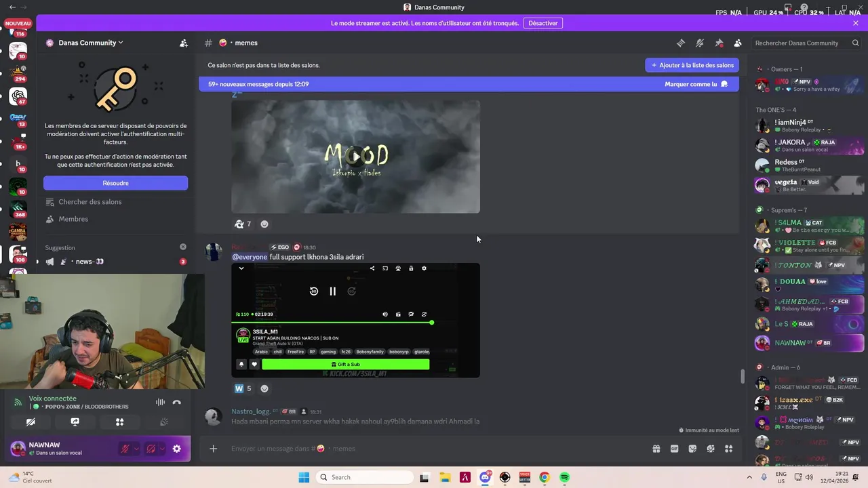
Task: Open the GIF picker
Action: pyautogui.click(x=674, y=448)
